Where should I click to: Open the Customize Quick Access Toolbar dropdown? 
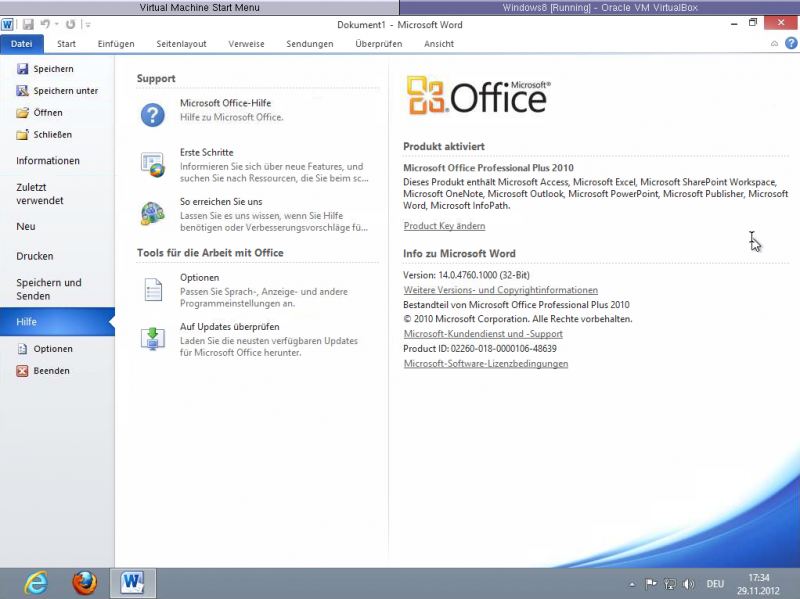[x=88, y=24]
